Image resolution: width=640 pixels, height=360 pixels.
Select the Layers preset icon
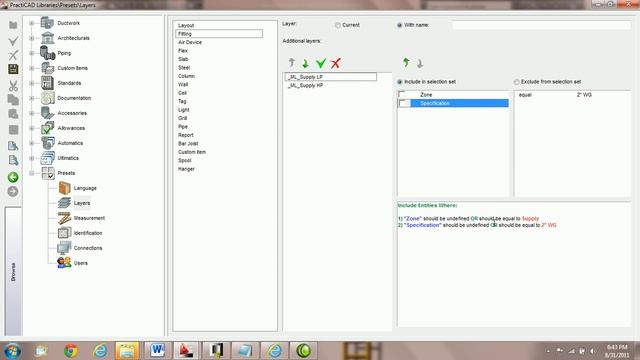coord(64,203)
